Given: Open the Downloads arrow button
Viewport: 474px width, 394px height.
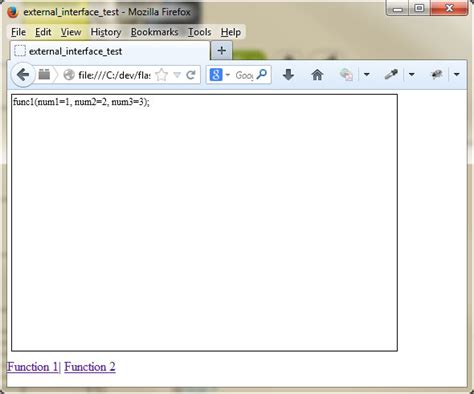Looking at the screenshot, I should [288, 75].
